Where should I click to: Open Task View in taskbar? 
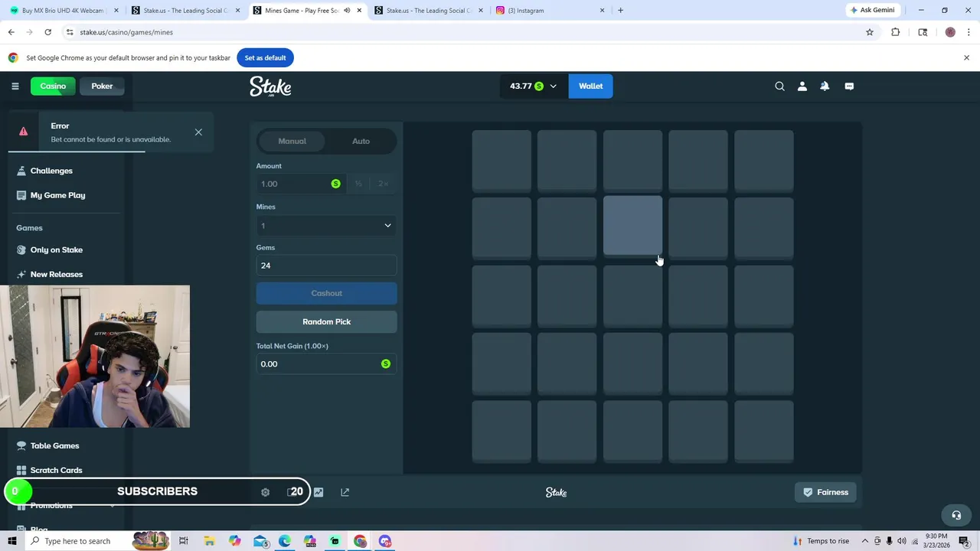point(184,541)
